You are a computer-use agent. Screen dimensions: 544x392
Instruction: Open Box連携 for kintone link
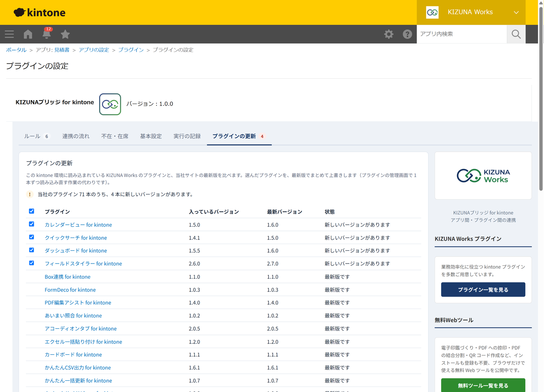coord(67,277)
